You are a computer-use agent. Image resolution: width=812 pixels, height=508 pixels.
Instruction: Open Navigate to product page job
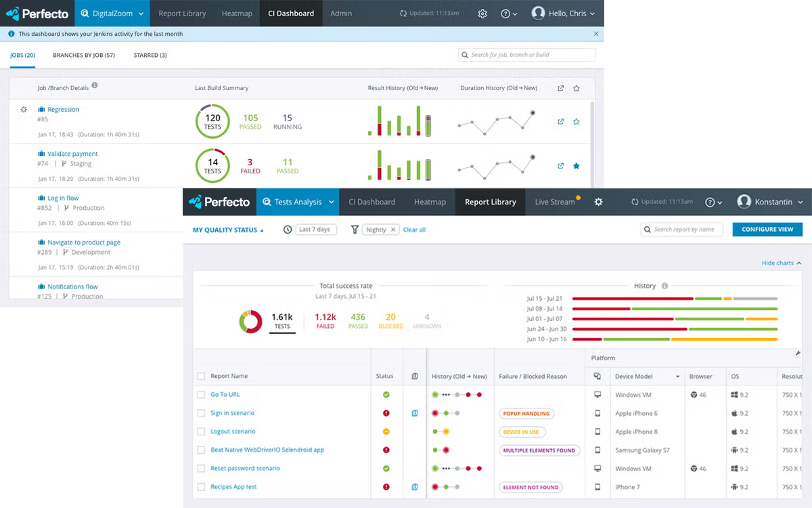pos(84,242)
